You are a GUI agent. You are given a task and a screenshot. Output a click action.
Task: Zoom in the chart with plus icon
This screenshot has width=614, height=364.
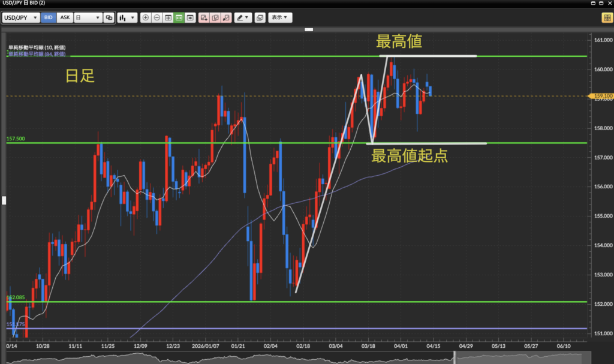(x=146, y=17)
